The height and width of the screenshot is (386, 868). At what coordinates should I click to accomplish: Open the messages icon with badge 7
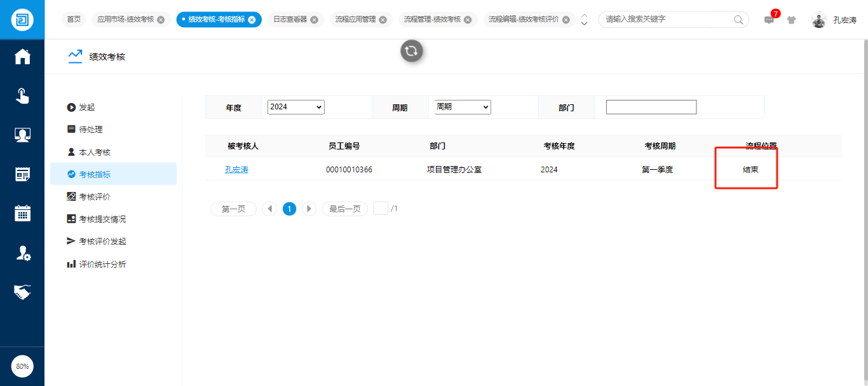770,20
